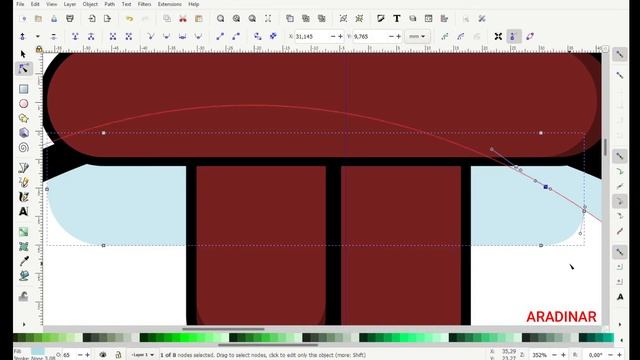Screen dimensions: 640x360
Task: Open Text and Font dialog icon
Action: tap(396, 19)
